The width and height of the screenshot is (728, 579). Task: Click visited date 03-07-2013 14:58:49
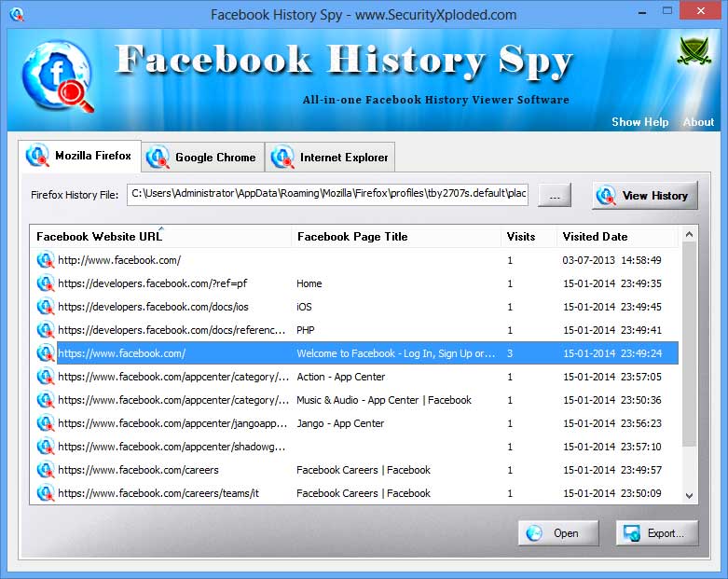click(x=611, y=260)
